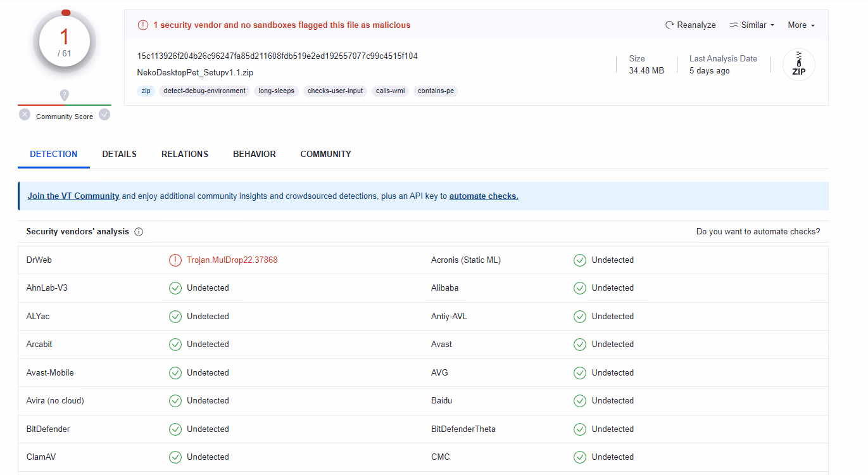
Task: Click Avast undetected check icon
Action: click(x=580, y=345)
